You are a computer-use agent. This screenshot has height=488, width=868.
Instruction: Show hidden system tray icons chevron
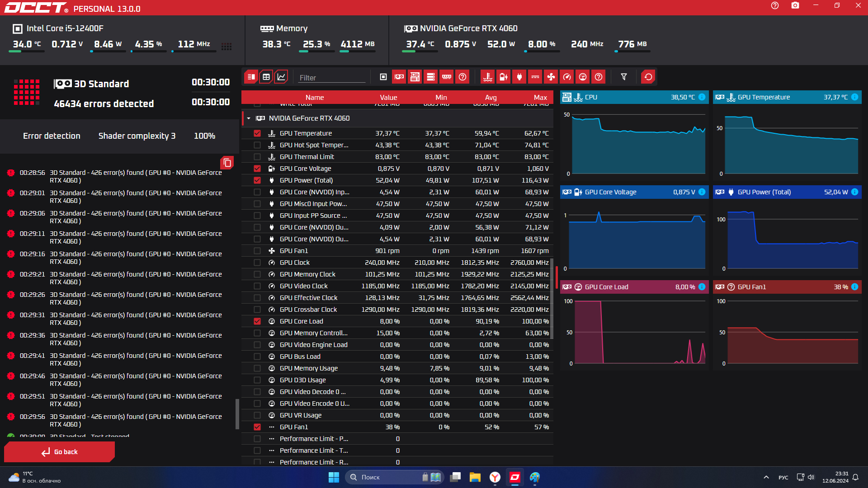pyautogui.click(x=766, y=477)
